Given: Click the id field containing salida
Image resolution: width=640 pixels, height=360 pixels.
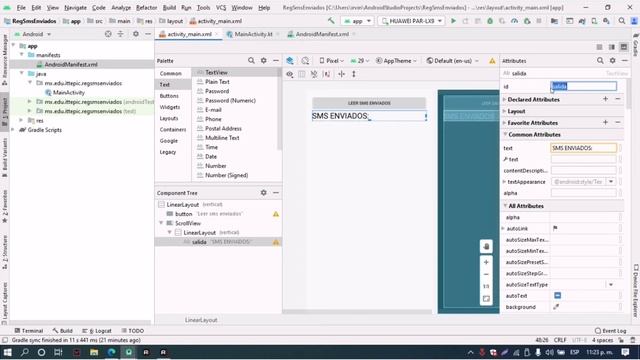Looking at the screenshot, I should [x=584, y=86].
